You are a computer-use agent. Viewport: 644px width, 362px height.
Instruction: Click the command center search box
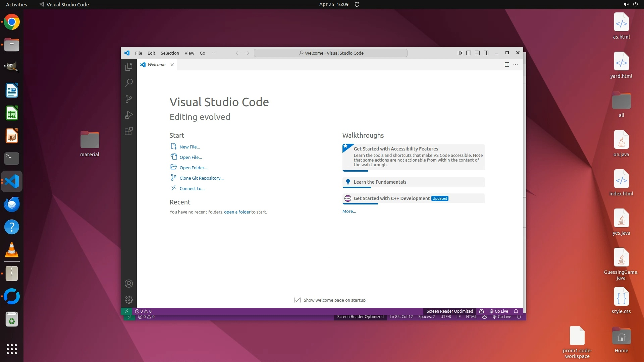330,53
